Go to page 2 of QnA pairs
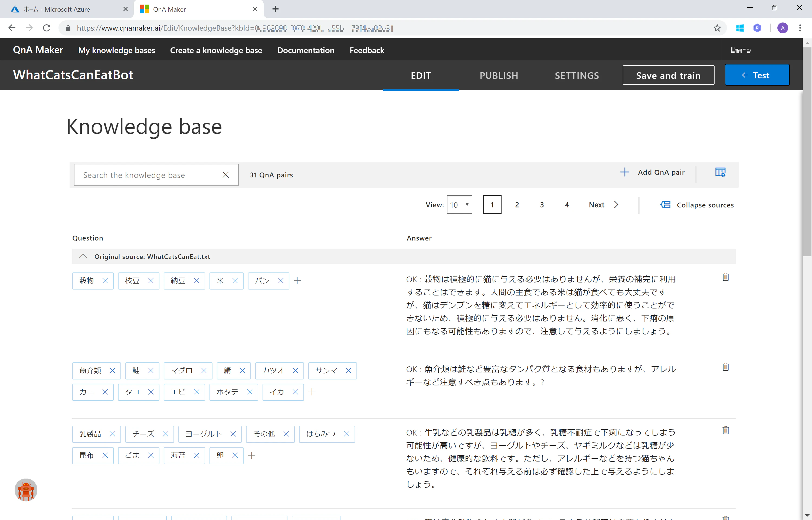The height and width of the screenshot is (520, 812). tap(517, 205)
